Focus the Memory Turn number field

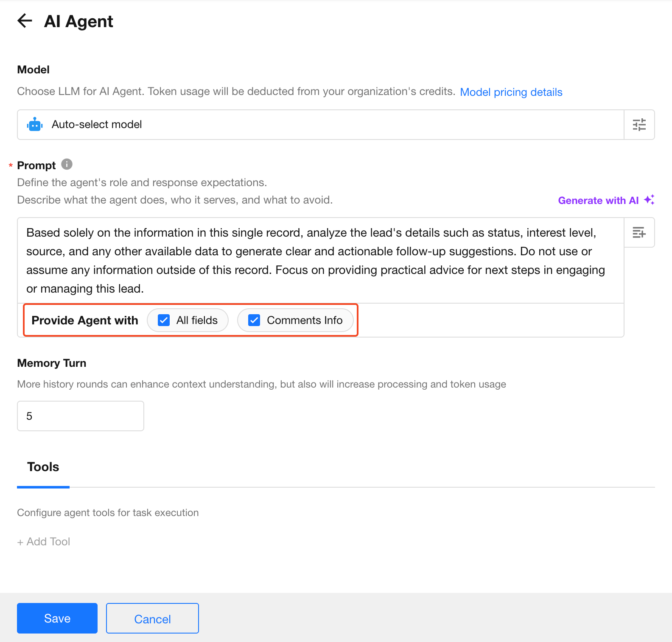pyautogui.click(x=81, y=416)
